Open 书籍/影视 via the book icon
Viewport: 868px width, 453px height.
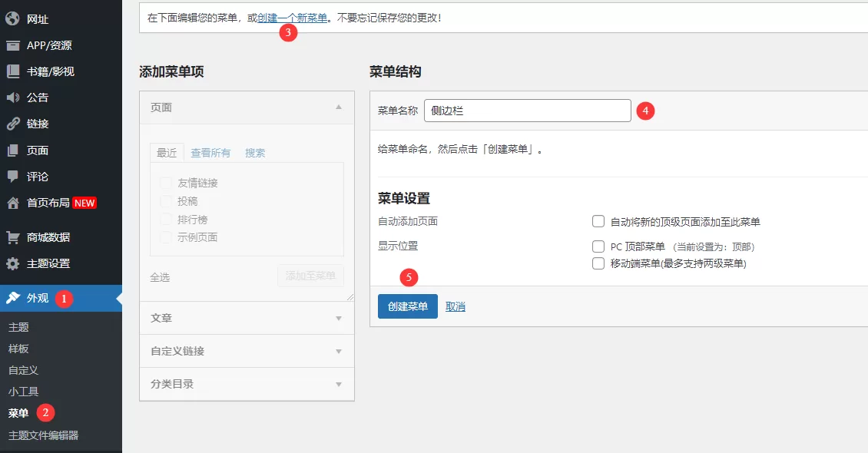(11, 71)
